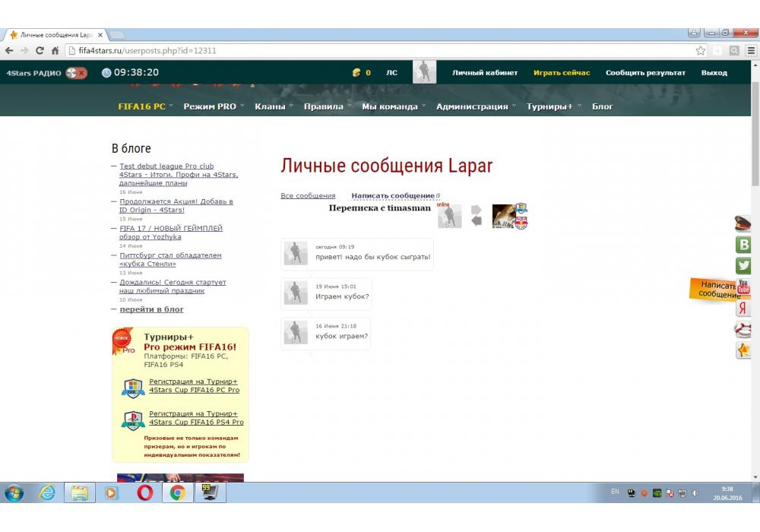Click the timasman profile avatar with badges
Screen dimensions: 760x532
click(508, 217)
